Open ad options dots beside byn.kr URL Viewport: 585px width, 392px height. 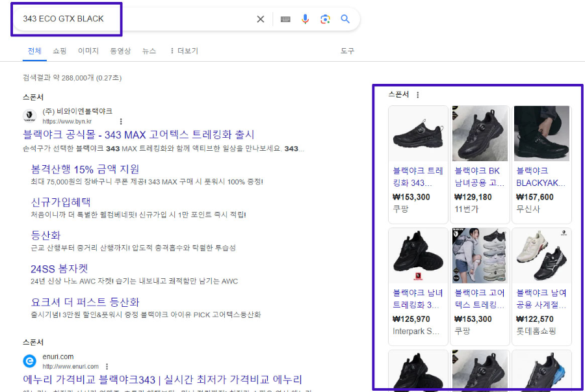coord(120,121)
